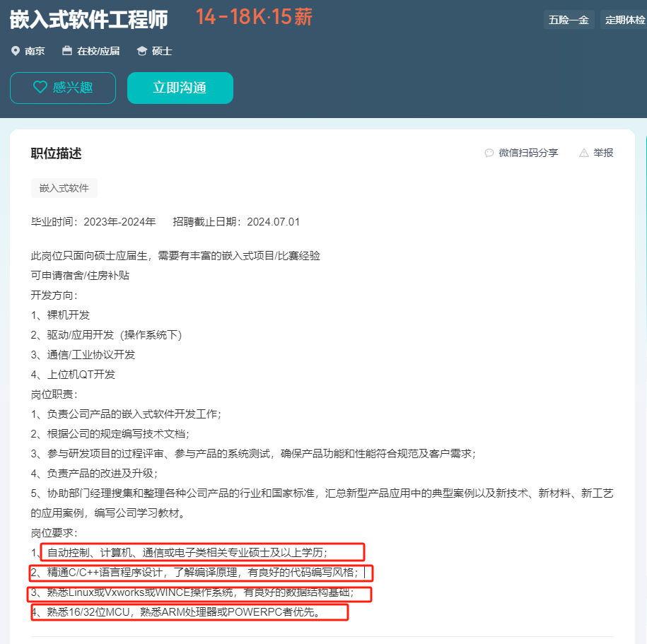Click the 招聘截止日期 2024.07.01 text

236,222
